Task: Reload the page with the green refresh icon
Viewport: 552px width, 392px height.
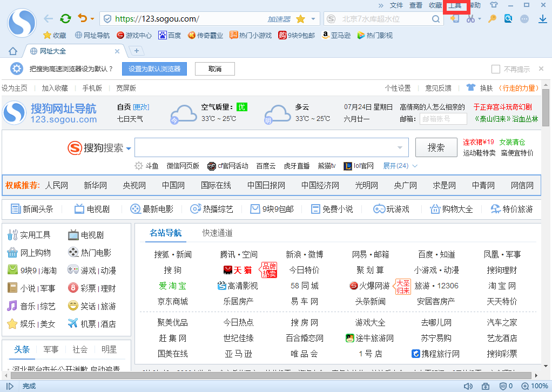Action: [x=65, y=19]
